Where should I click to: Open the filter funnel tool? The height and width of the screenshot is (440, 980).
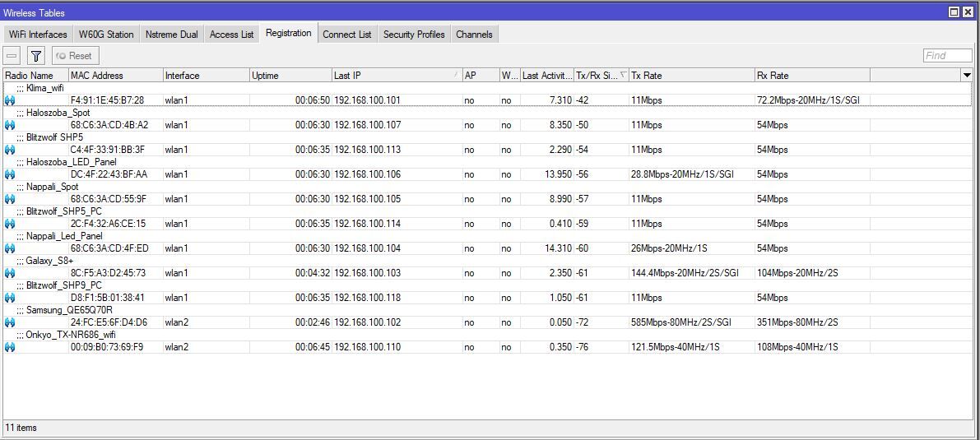[x=36, y=56]
